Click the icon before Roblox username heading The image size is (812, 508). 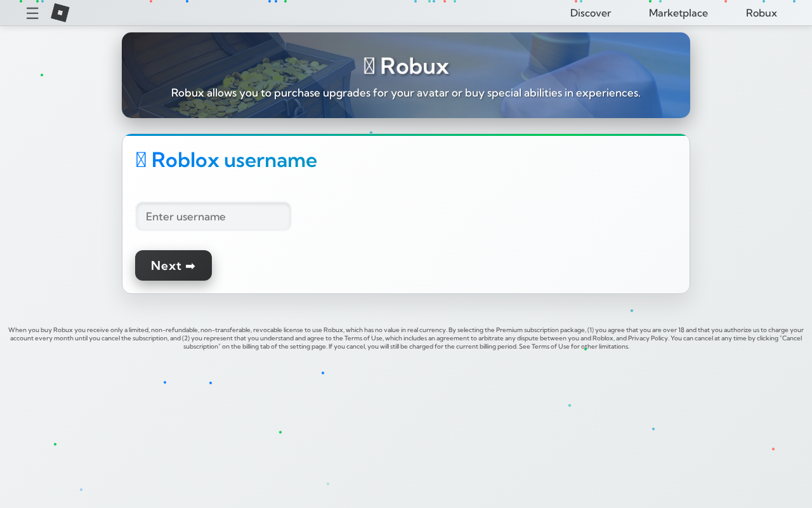tap(141, 160)
